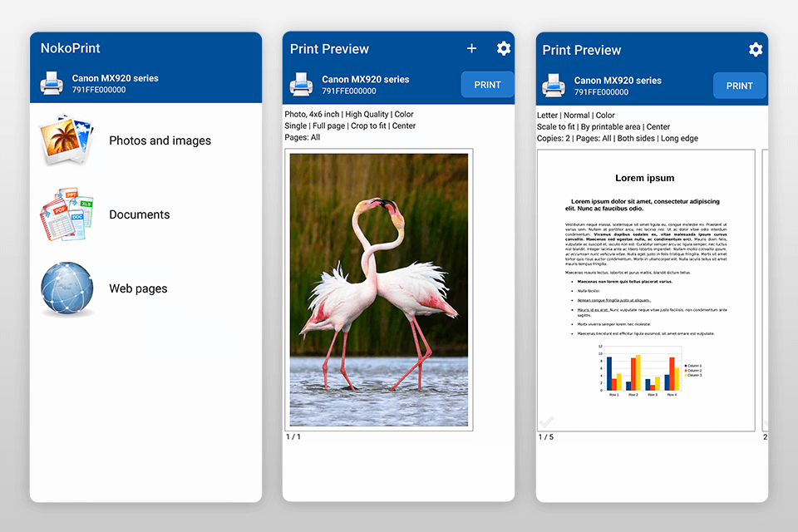
Task: Toggle the selection checkmark on the Lorem ipsum page
Action: [546, 421]
